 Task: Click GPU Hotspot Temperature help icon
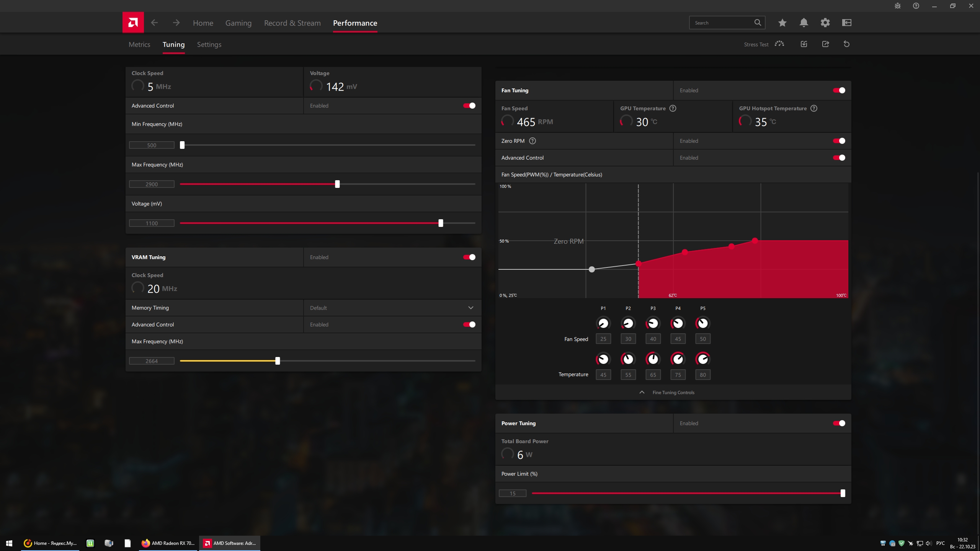pos(814,108)
